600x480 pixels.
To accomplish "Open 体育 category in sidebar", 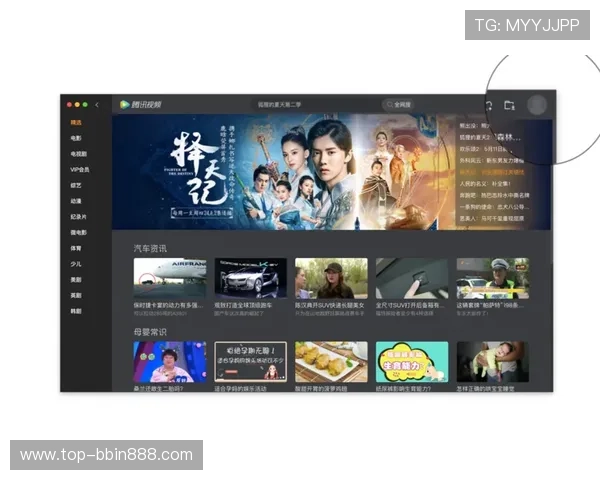I will tap(76, 248).
